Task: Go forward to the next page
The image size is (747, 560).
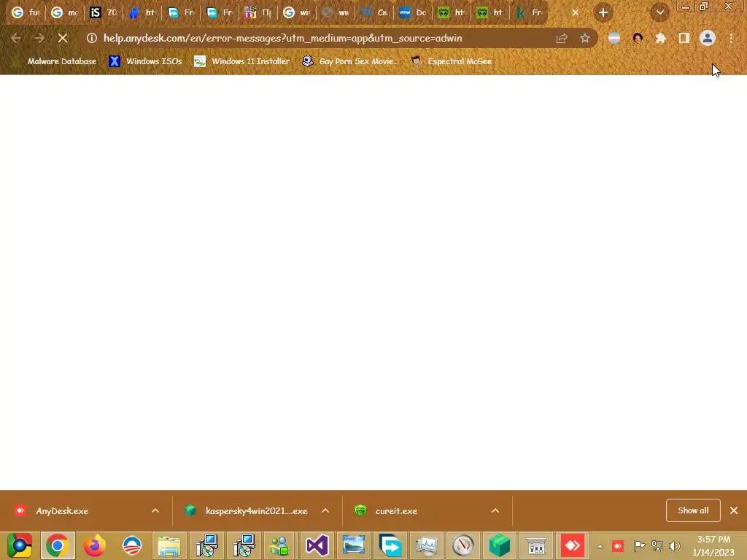Action: (39, 38)
